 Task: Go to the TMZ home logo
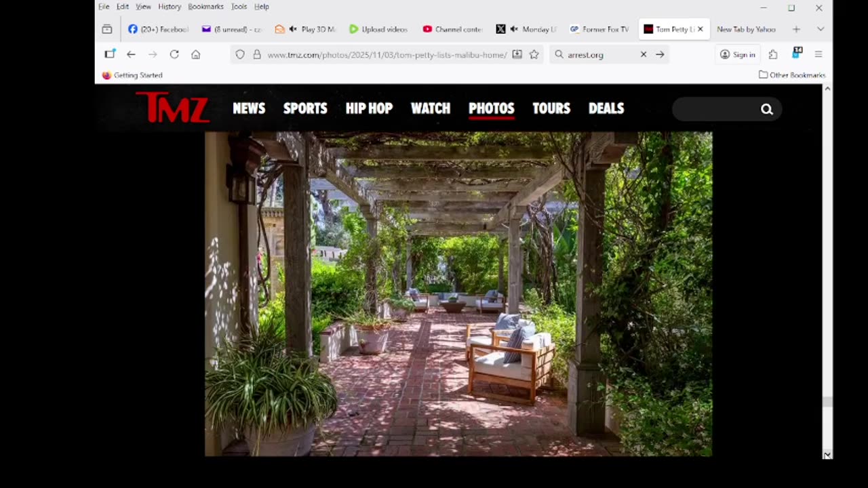pyautogui.click(x=172, y=107)
